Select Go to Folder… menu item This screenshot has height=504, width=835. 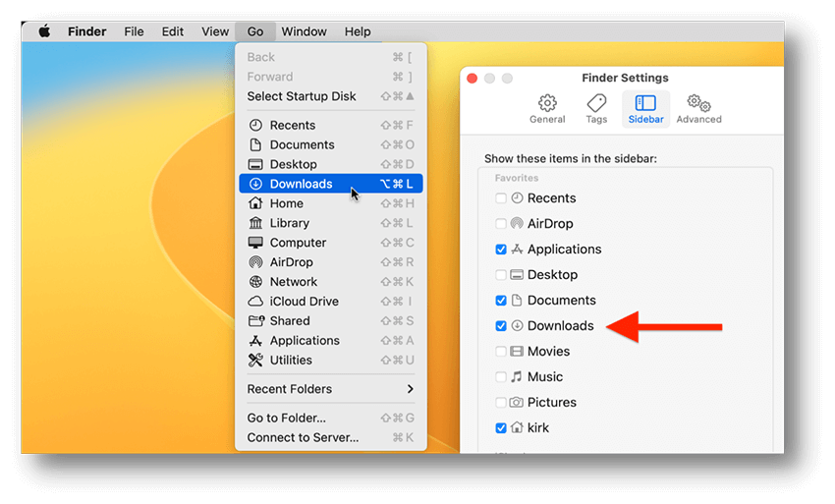(x=287, y=418)
